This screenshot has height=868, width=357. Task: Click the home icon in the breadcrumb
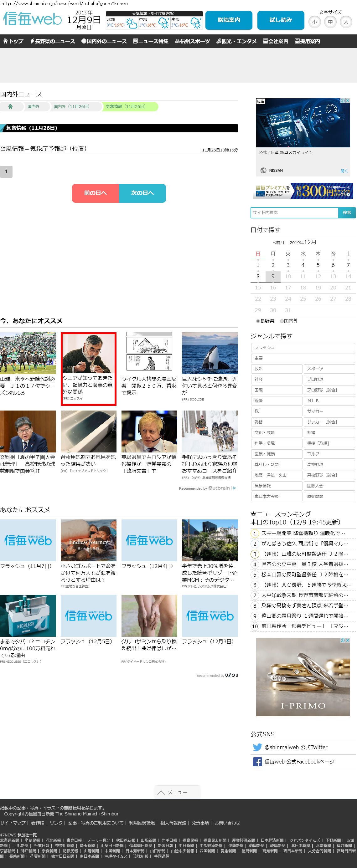coord(10,106)
